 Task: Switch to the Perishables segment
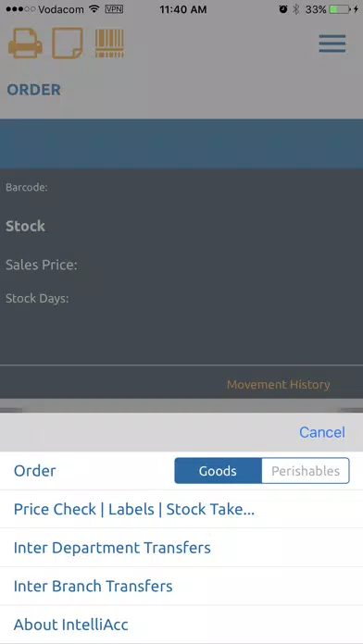[x=306, y=471]
